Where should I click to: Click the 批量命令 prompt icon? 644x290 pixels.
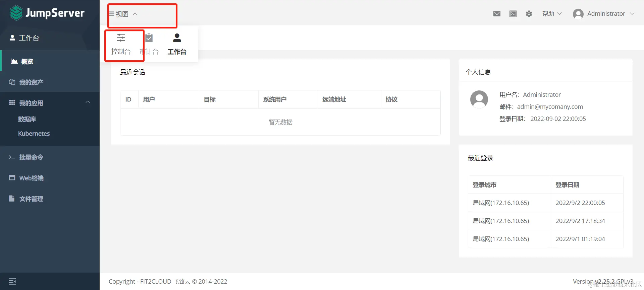(x=12, y=157)
